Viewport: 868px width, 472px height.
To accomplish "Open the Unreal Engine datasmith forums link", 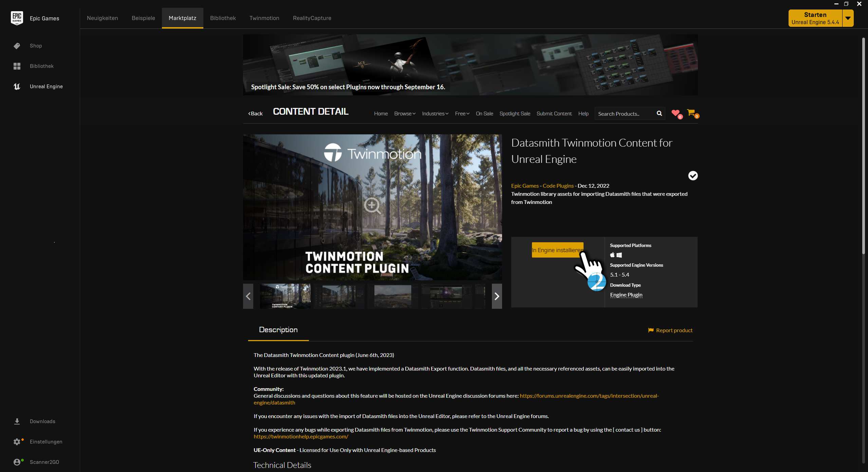I will pyautogui.click(x=589, y=396).
